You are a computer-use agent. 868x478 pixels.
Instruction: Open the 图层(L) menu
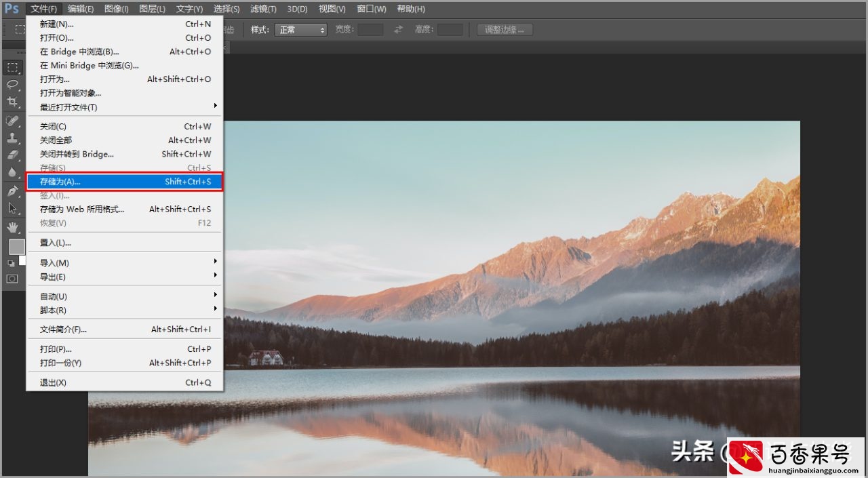coord(152,9)
